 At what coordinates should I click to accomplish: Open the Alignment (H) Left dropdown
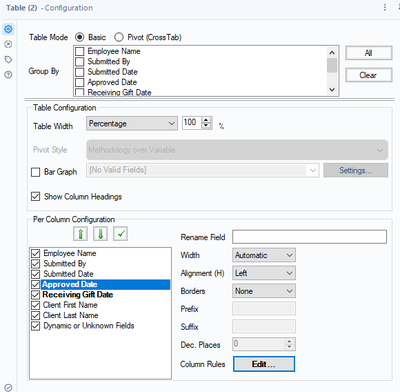pos(264,273)
